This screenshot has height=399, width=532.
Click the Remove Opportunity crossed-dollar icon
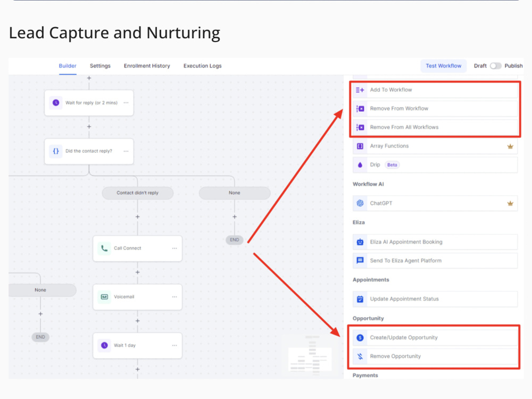coord(360,356)
